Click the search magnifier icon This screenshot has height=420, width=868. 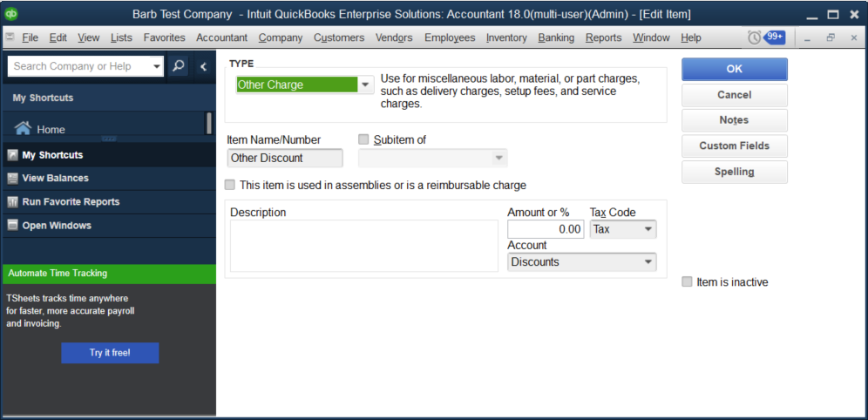click(x=179, y=66)
